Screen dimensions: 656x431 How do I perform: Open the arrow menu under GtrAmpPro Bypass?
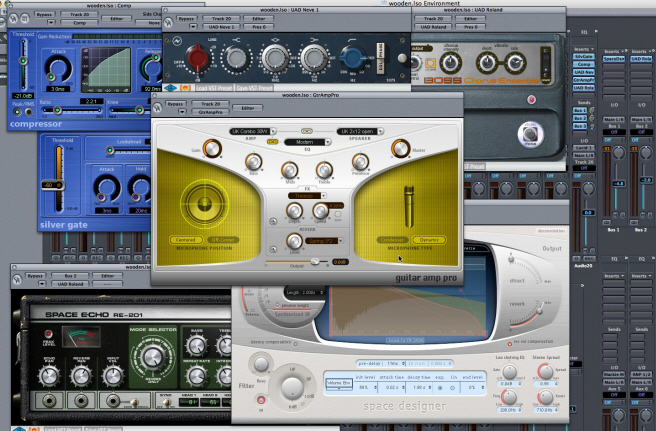182,112
